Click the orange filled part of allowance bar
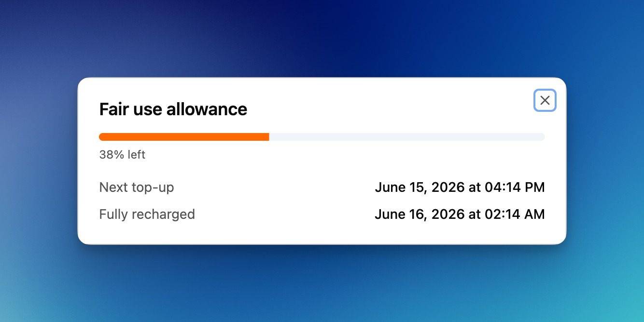This screenshot has height=322, width=644. [x=184, y=137]
